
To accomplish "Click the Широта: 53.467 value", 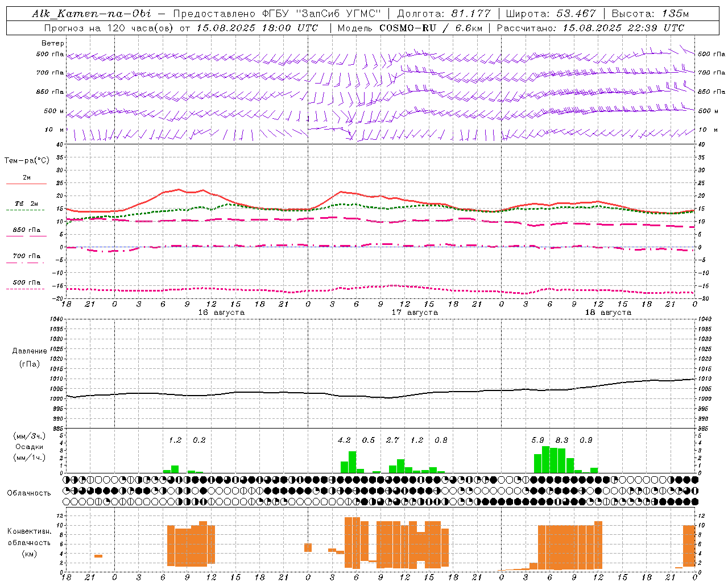I will tap(551, 14).
